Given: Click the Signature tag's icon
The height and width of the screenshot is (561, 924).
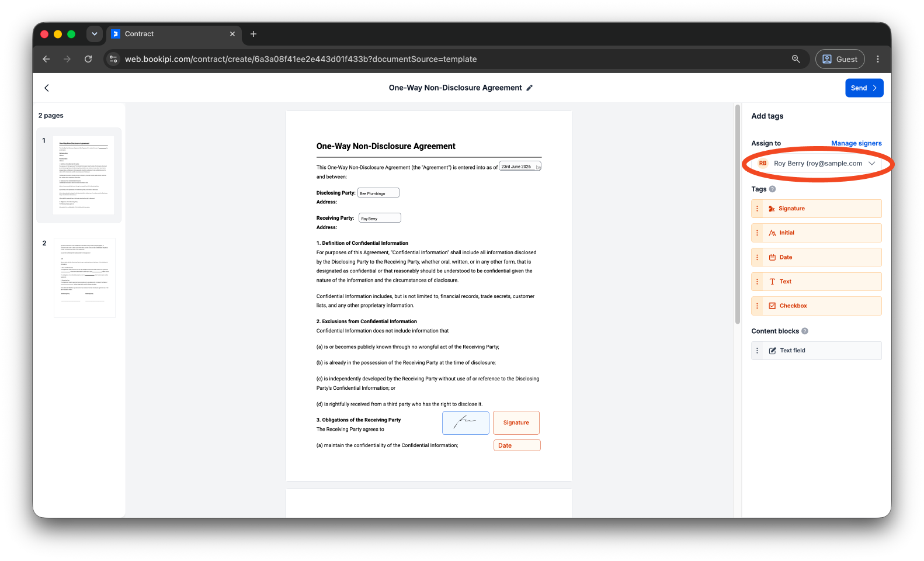Looking at the screenshot, I should tap(772, 209).
